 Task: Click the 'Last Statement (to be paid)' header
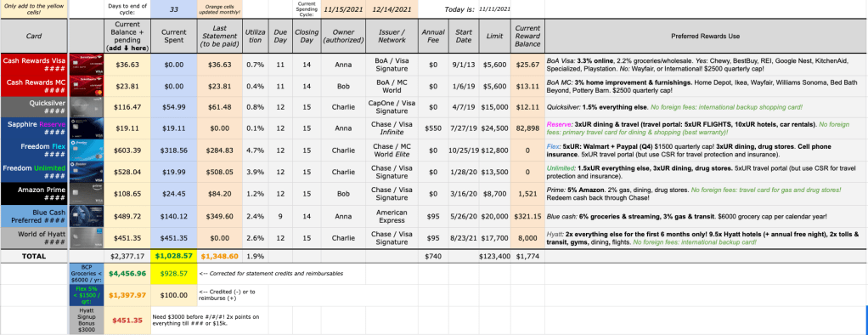pos(219,36)
